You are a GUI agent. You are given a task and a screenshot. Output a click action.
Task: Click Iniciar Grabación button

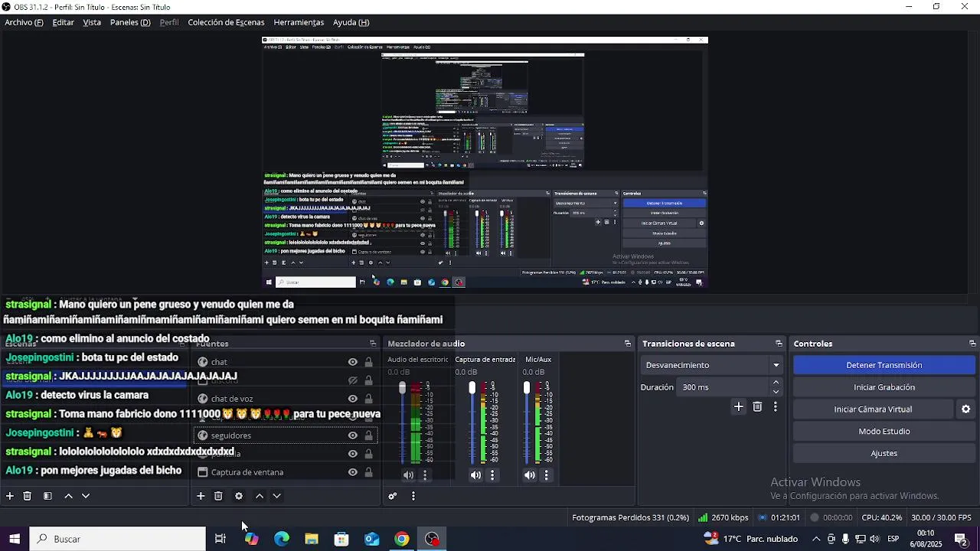click(x=884, y=387)
